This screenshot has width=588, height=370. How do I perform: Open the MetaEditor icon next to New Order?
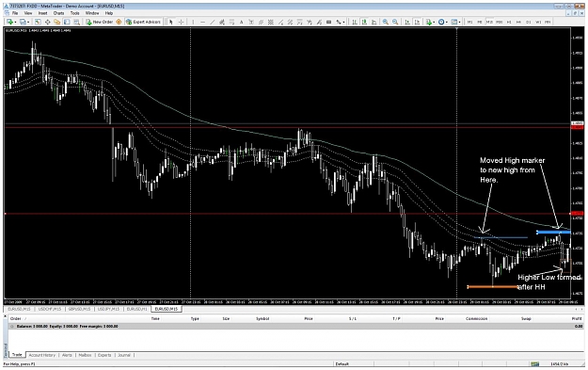[119, 23]
